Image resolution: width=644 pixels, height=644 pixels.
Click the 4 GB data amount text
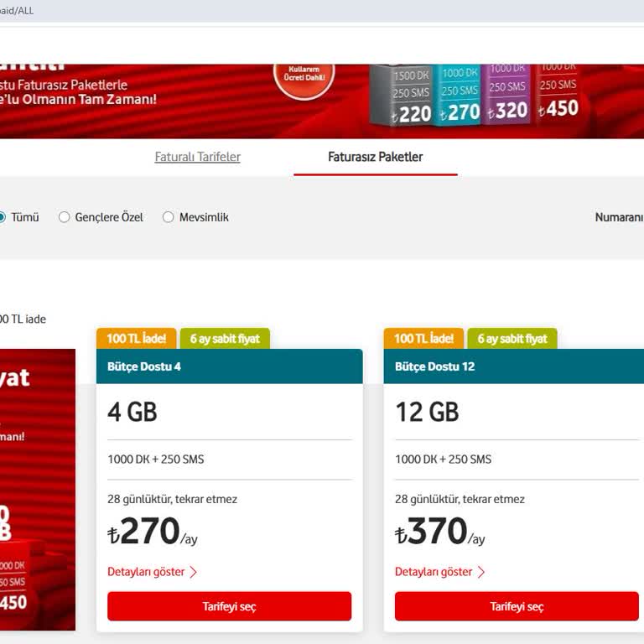tap(132, 412)
